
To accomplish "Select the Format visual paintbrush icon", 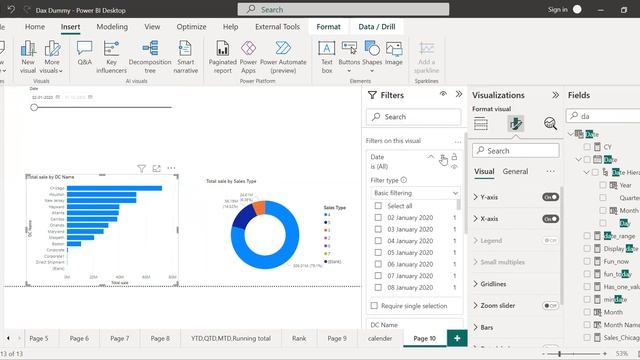I will [x=516, y=123].
